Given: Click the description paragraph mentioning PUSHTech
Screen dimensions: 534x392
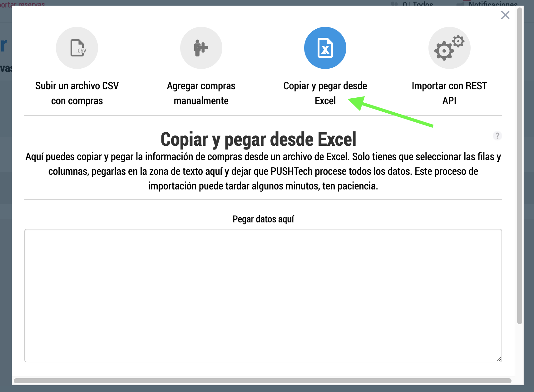Looking at the screenshot, I should pos(263,171).
